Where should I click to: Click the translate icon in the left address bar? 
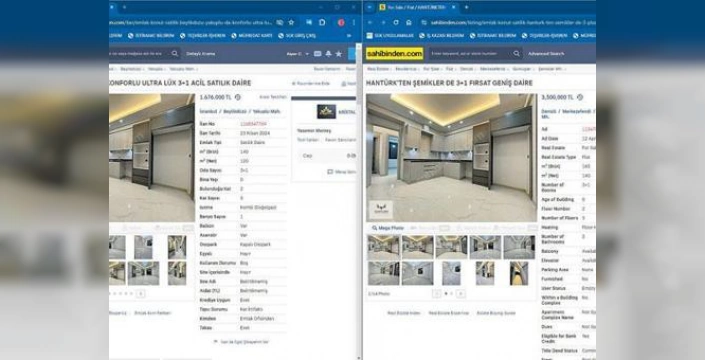[x=280, y=22]
